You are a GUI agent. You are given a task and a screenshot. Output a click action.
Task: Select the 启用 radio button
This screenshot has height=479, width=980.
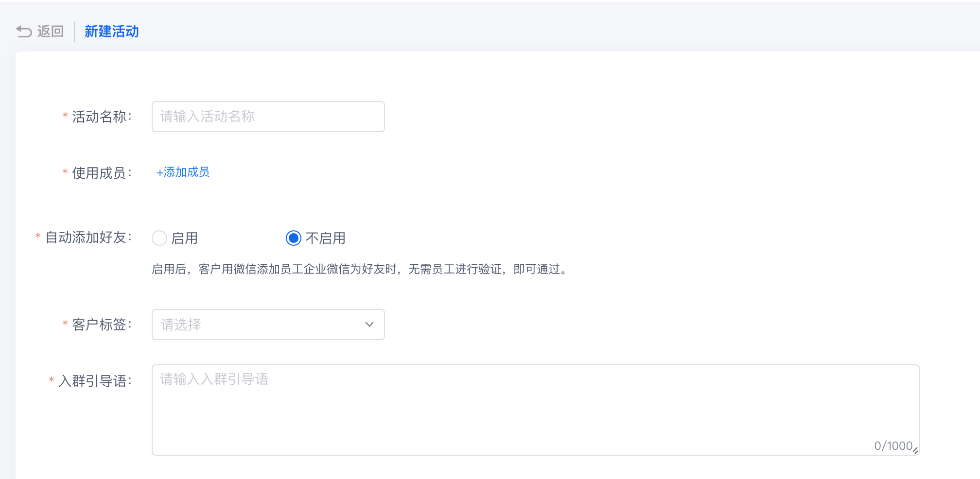tap(159, 238)
